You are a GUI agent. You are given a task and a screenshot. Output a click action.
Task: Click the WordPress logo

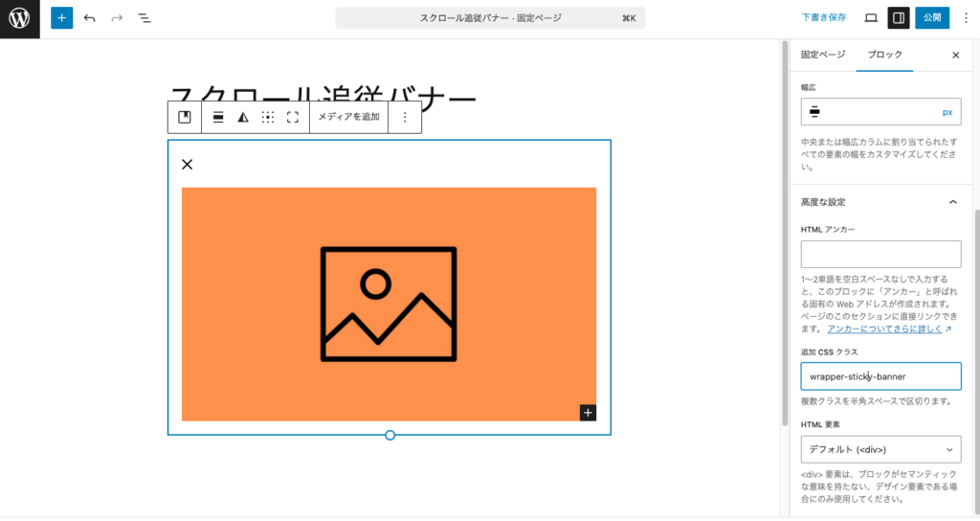coord(19,18)
